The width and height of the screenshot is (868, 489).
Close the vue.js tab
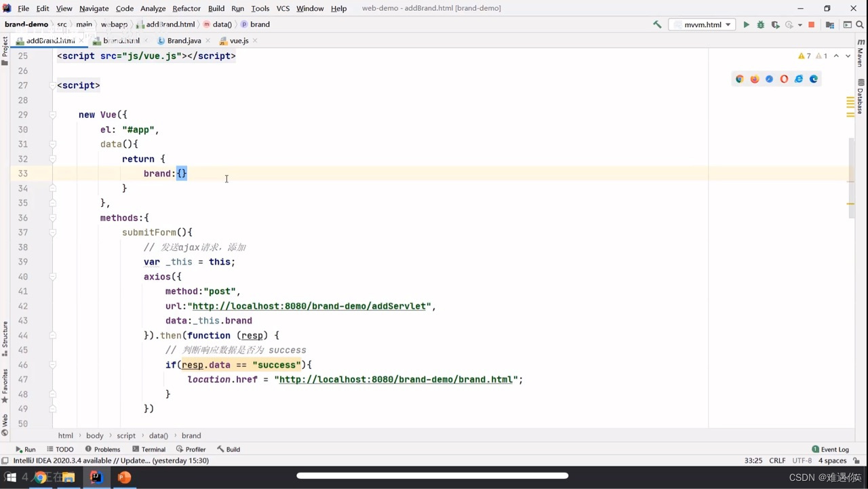[x=255, y=41]
